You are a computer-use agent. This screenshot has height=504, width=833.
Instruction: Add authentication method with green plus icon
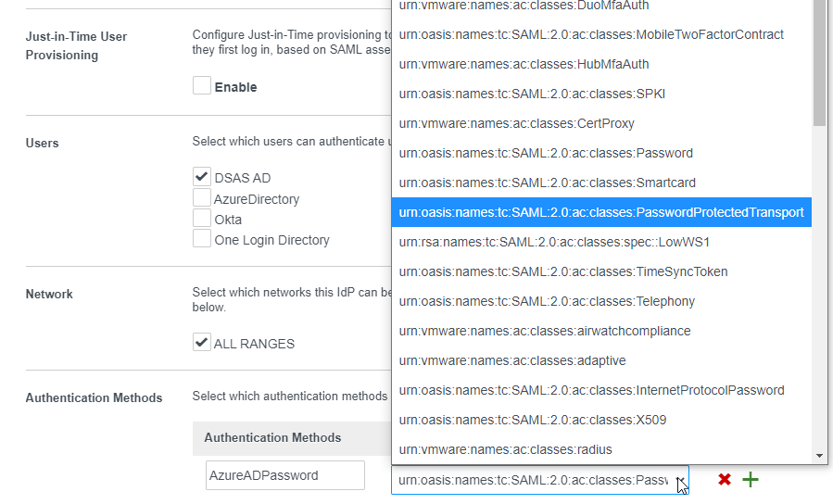[751, 479]
